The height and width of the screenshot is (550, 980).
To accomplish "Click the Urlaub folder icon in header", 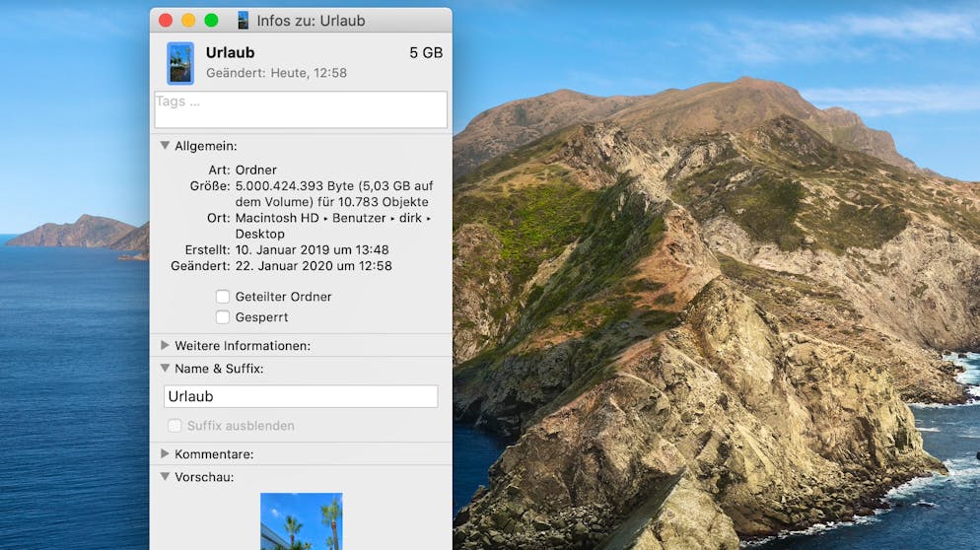I will [180, 63].
